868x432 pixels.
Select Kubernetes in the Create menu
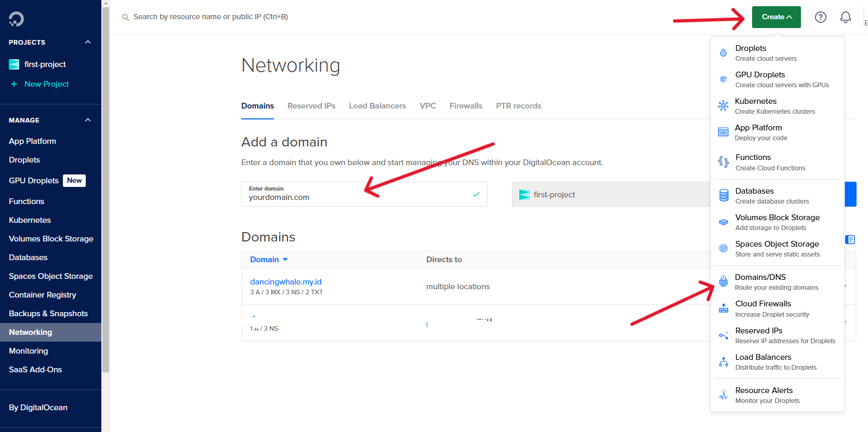click(x=778, y=106)
